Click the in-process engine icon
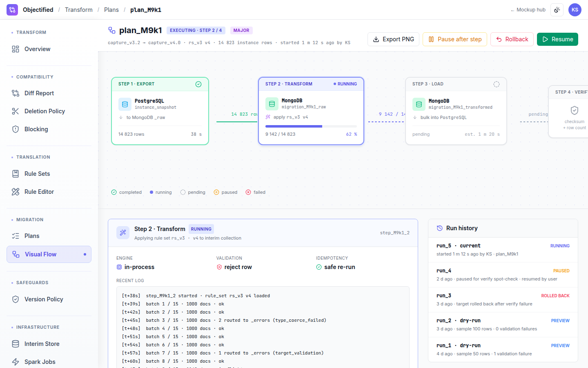This screenshot has height=368, width=588. pos(119,267)
